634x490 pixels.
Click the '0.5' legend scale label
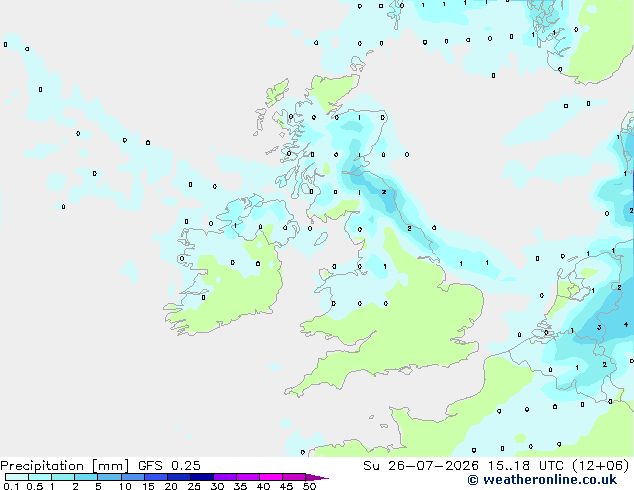click(34, 486)
